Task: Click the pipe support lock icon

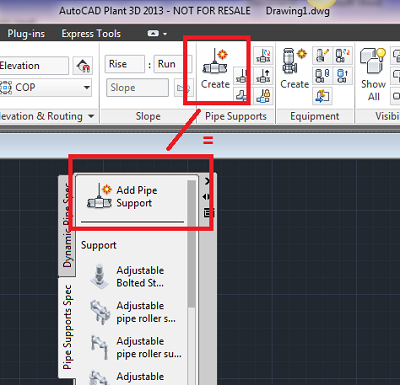Action: tap(263, 96)
